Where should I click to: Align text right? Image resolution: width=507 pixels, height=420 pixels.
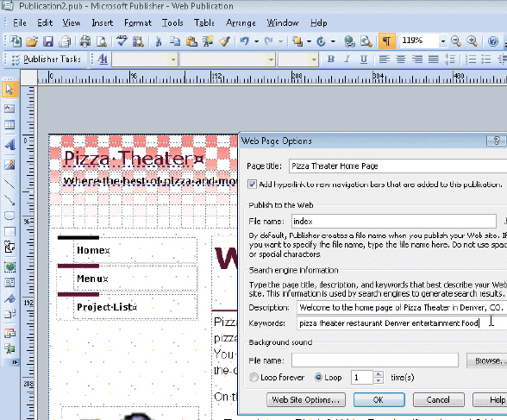point(417,60)
